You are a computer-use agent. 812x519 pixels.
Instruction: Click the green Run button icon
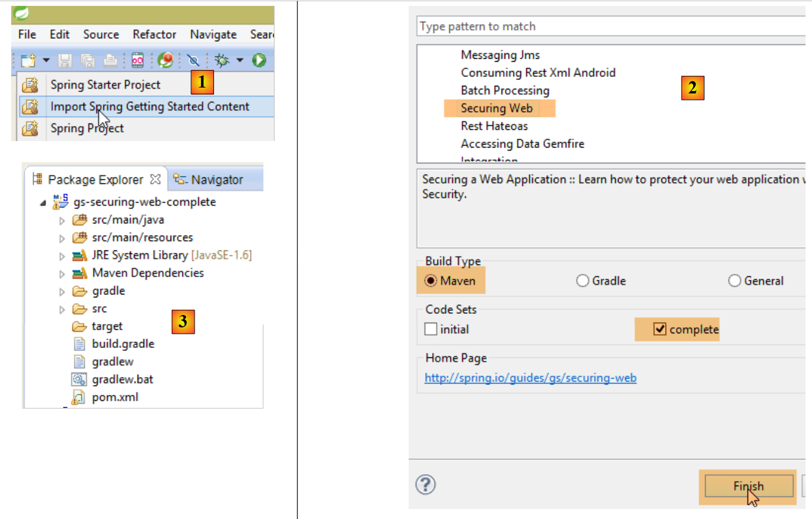click(x=259, y=60)
